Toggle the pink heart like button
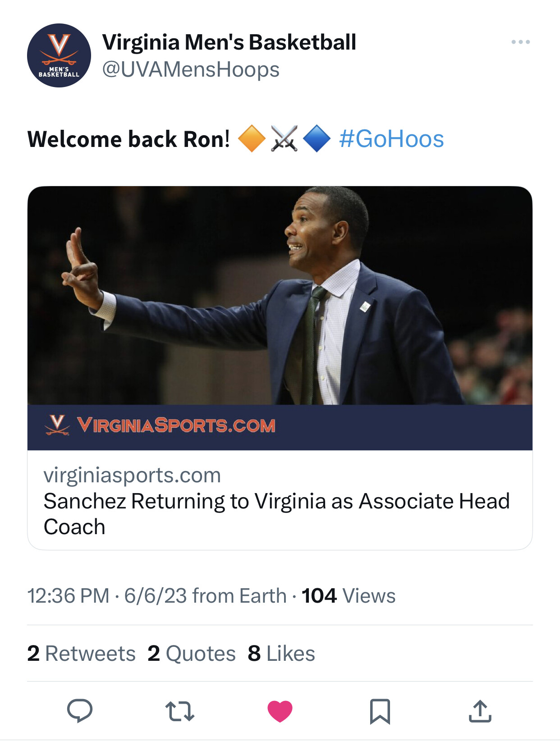The image size is (560, 746). (280, 711)
